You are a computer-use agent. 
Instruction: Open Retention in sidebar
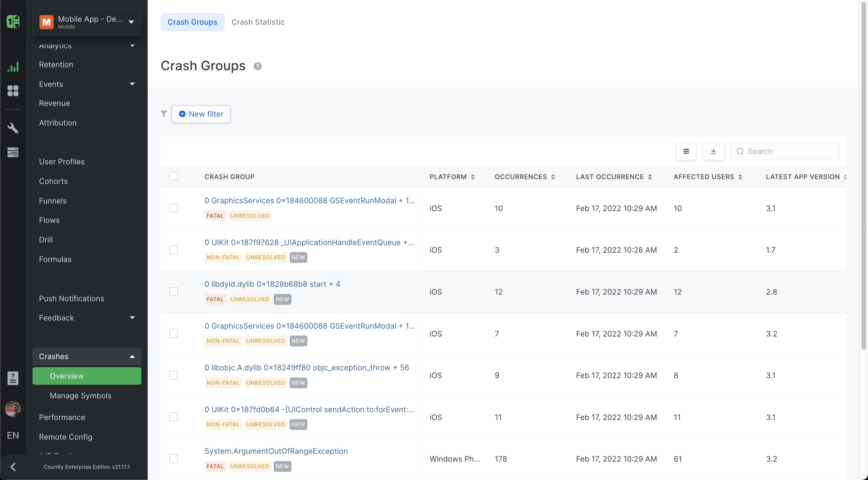tap(56, 65)
